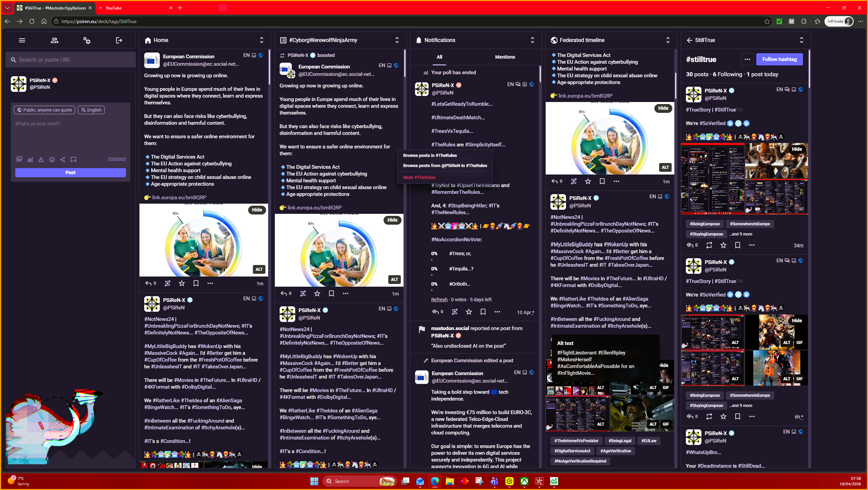Add media attachment icon in compose box
This screenshot has width=868, height=490.
click(19, 159)
